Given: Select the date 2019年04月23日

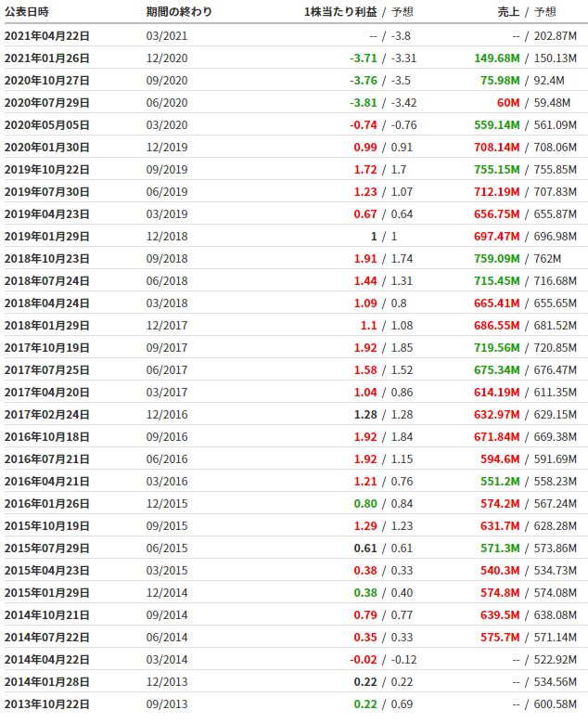Looking at the screenshot, I should (47, 214).
